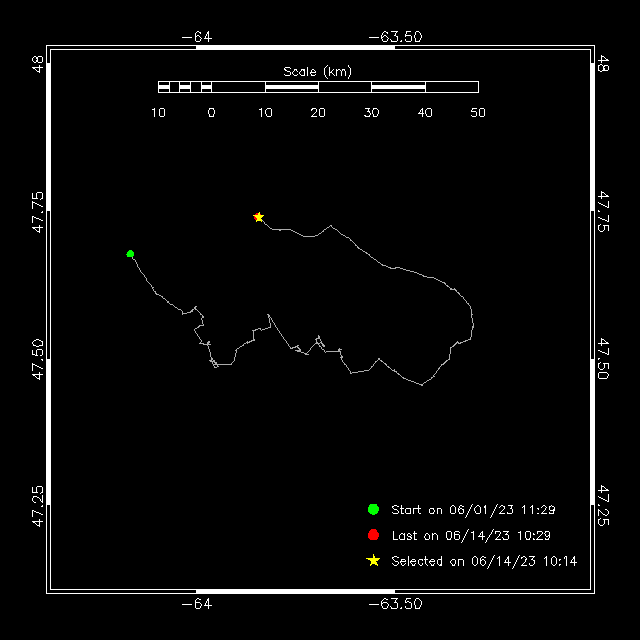Click the left '47.75' latitude label
640x640 pixels.
(38, 212)
